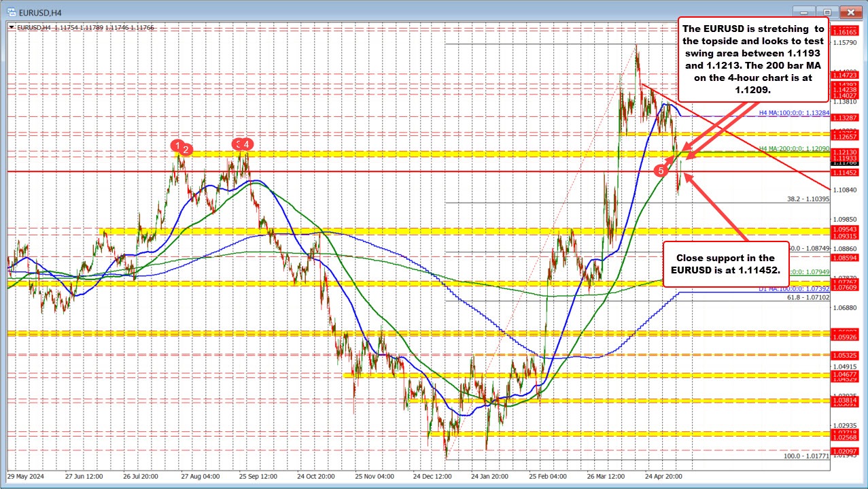Select the H4 MA:200 indicator label
Screen dimensions: 868x489
point(794,148)
